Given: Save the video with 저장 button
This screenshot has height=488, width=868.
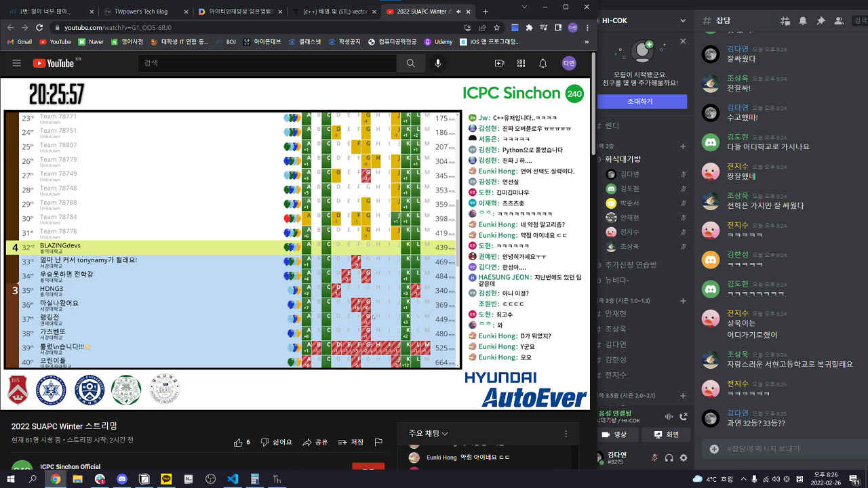Looking at the screenshot, I should 351,442.
